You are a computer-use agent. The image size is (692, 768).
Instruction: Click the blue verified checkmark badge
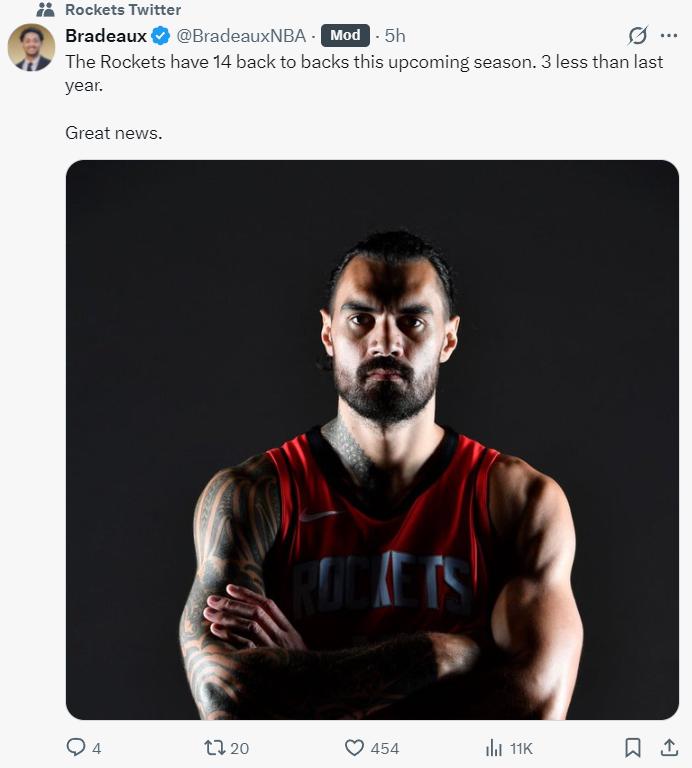pos(161,36)
